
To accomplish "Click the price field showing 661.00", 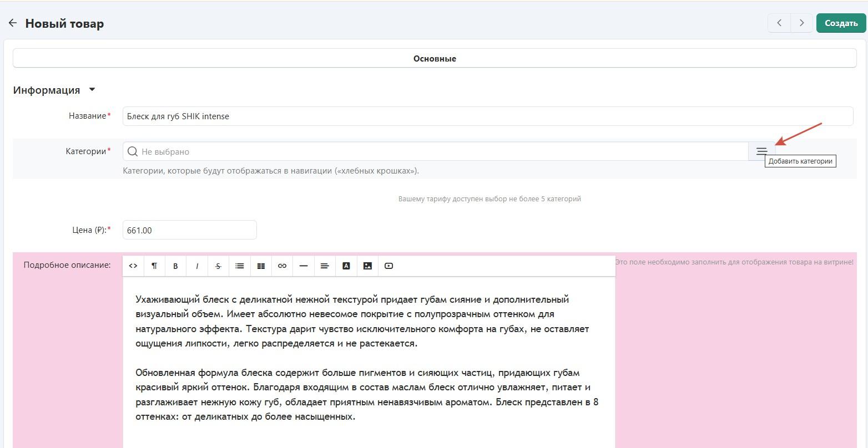I will 189,230.
